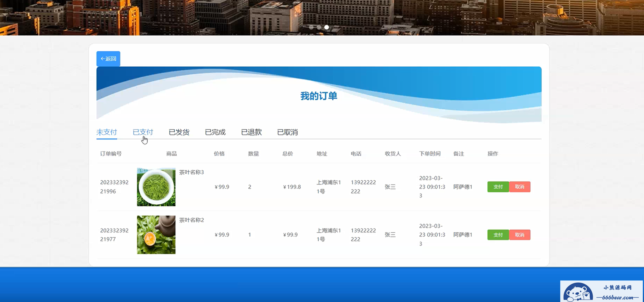This screenshot has height=302, width=644.
Task: Click the 电话 column header
Action: (x=356, y=154)
